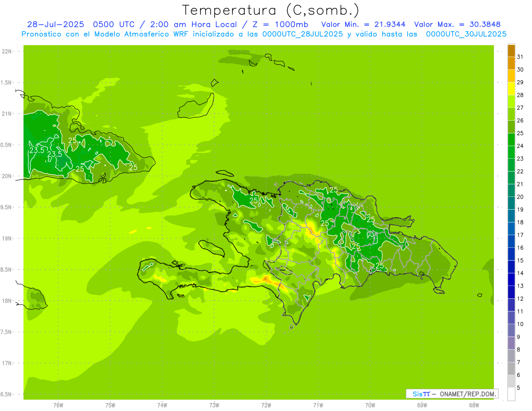Click the colorbar legend value '9'
532x411 pixels.
coord(519,337)
